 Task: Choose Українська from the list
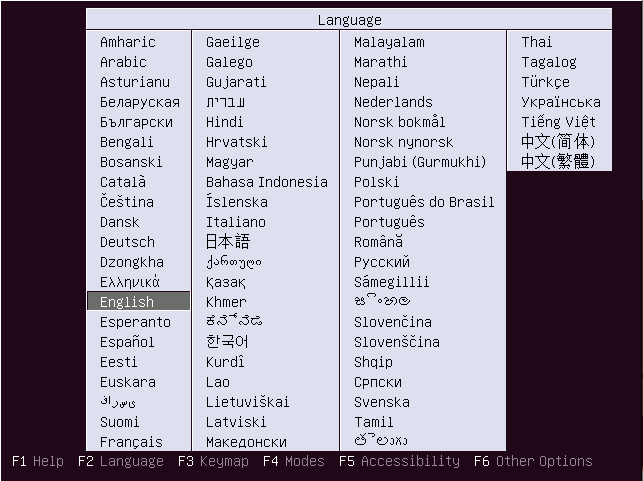click(x=561, y=102)
